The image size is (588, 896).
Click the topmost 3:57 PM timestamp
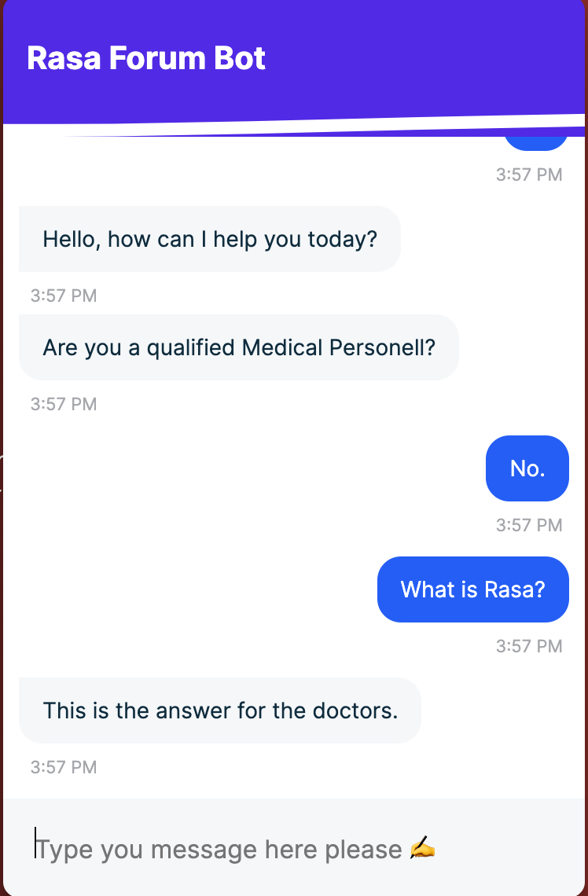[x=529, y=174]
